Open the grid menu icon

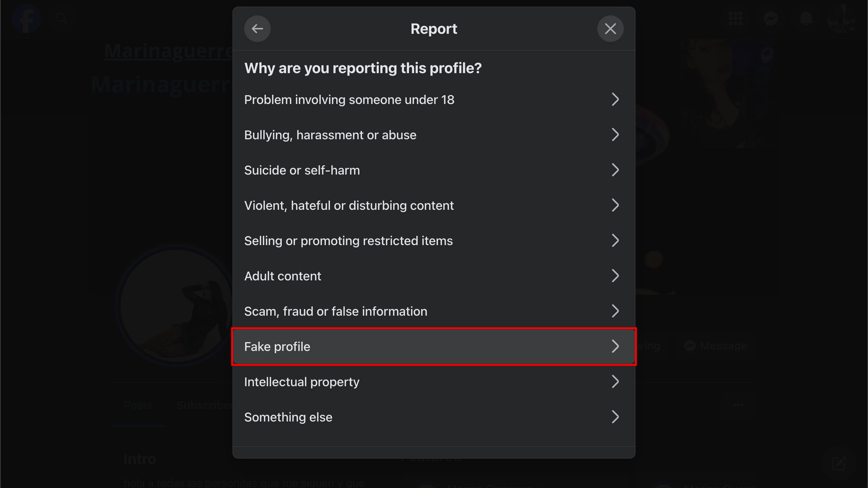(x=735, y=18)
